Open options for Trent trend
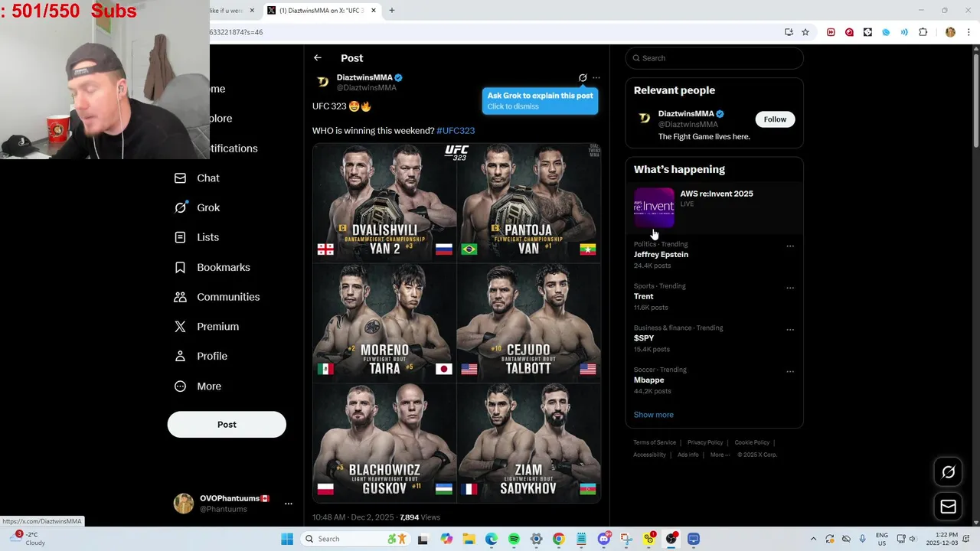The height and width of the screenshot is (551, 980). (790, 289)
